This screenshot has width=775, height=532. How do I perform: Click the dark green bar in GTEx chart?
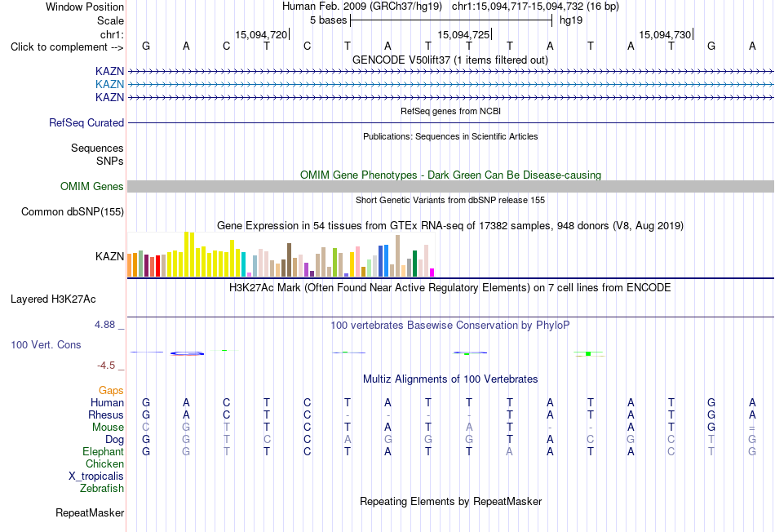414,264
